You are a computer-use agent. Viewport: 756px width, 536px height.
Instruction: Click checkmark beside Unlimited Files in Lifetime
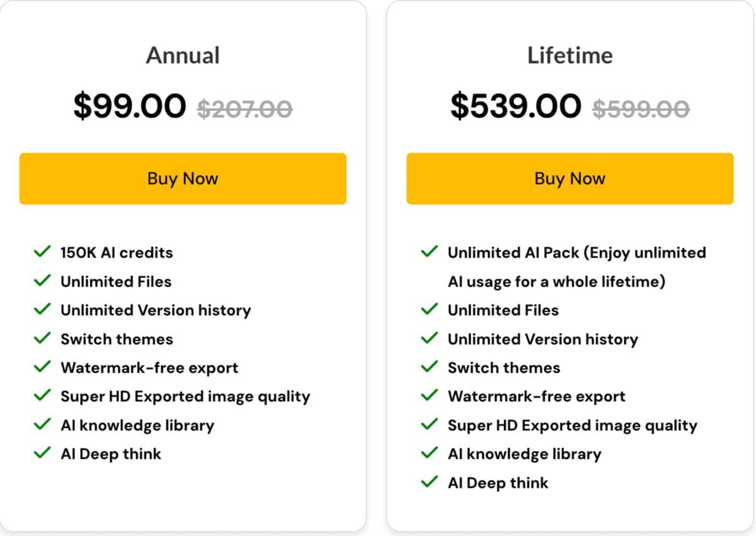point(430,310)
